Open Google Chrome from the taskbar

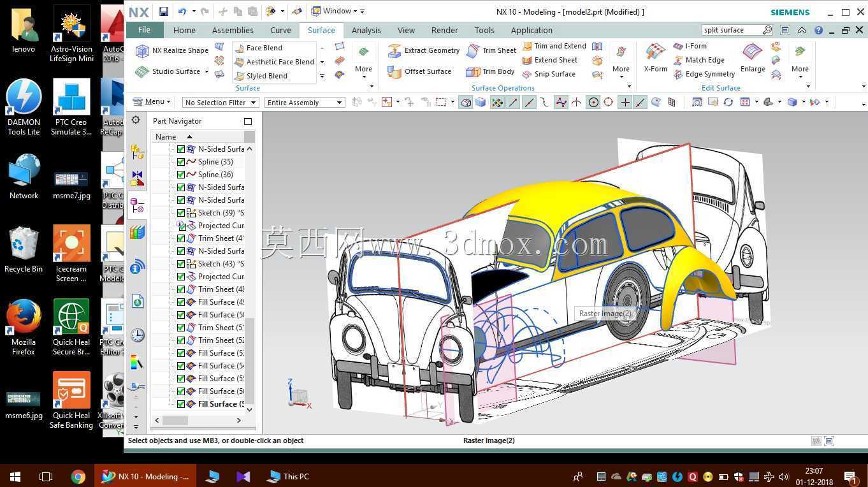(78, 476)
